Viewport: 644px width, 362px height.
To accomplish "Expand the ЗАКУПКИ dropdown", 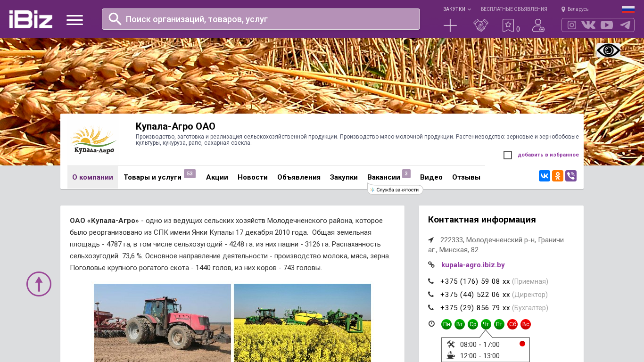I will (x=457, y=9).
